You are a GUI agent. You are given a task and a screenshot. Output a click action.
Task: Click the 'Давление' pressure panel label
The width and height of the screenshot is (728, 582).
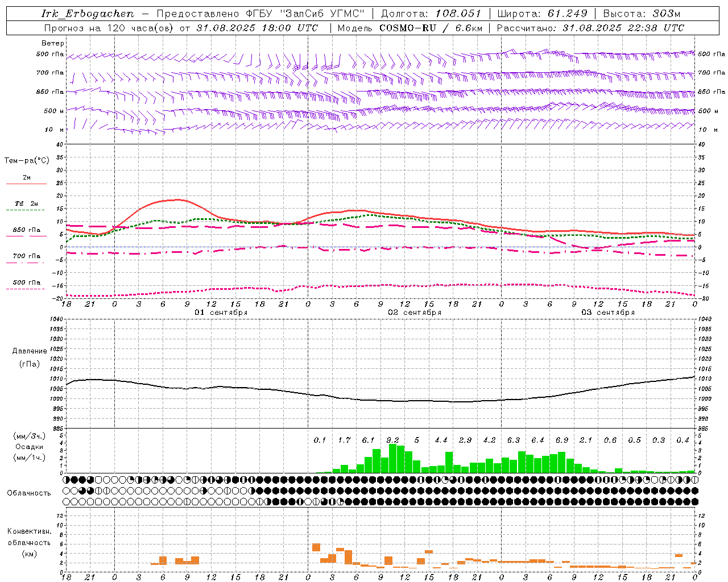click(30, 351)
